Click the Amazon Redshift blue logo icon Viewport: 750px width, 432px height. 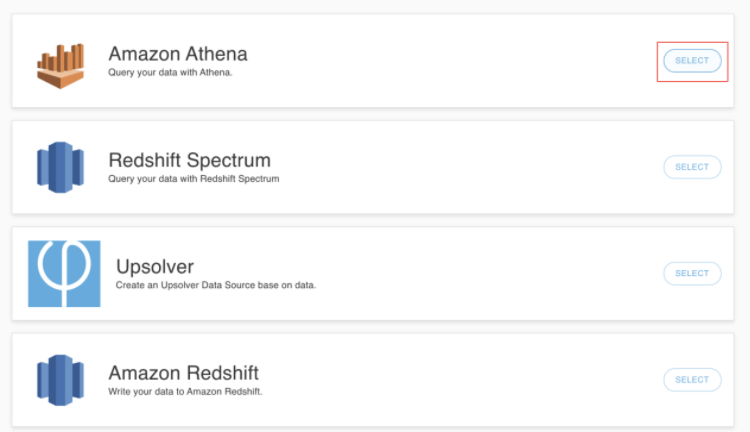pos(61,380)
